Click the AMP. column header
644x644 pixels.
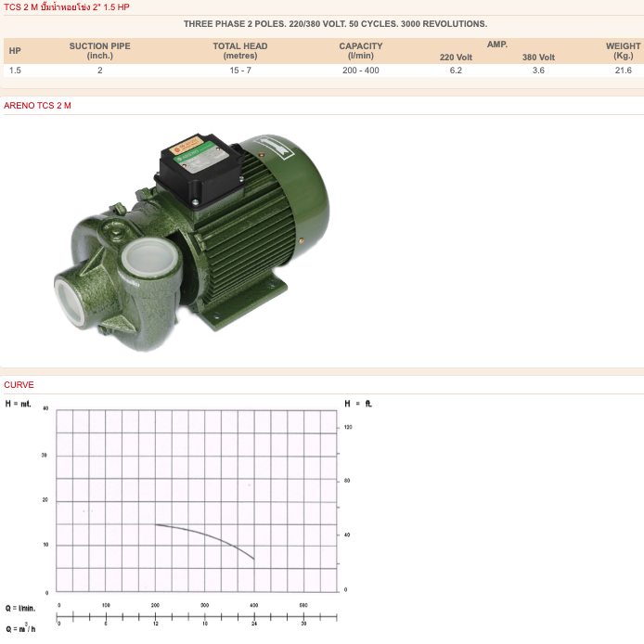coord(497,45)
